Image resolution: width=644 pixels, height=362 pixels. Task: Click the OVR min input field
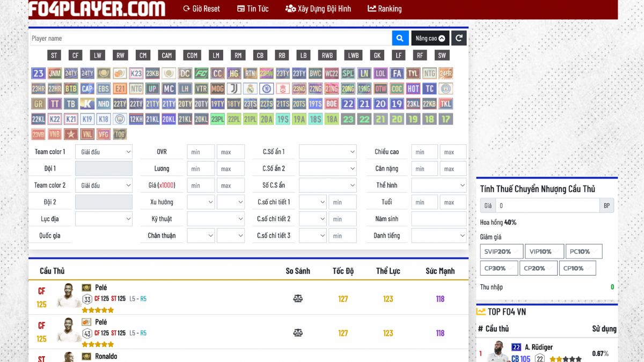pos(201,152)
